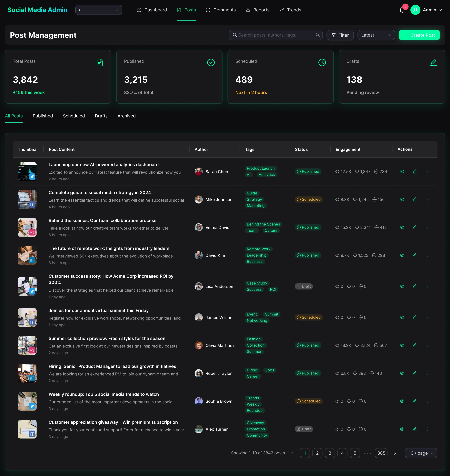Edit Sarah Chen's analytics dashboard post

[x=415, y=171]
